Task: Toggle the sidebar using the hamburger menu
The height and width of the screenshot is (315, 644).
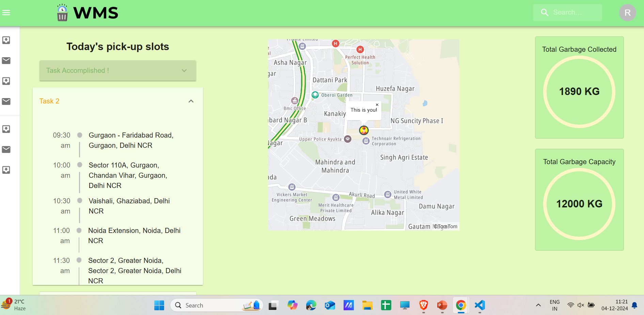Action: coord(6,12)
